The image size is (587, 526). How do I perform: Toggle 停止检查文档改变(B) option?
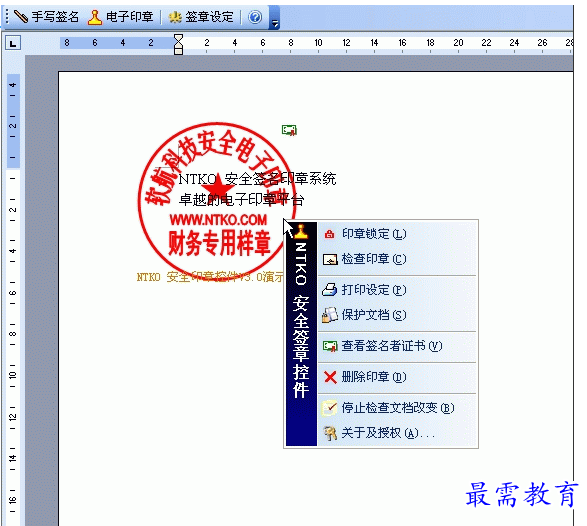click(398, 407)
